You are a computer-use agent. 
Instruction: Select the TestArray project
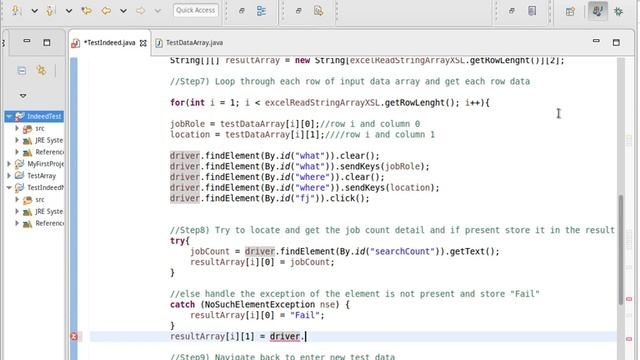point(41,176)
